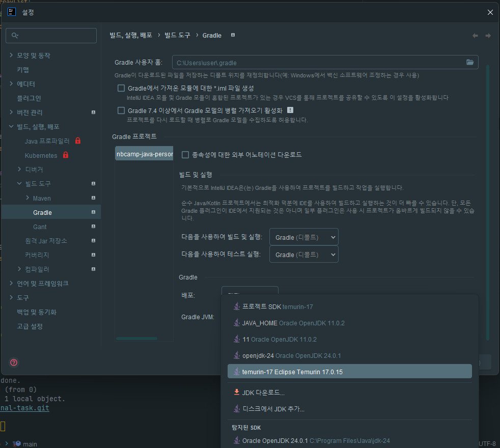Expand the 컴파일러 tree node
The height and width of the screenshot is (448, 500).
(19, 269)
